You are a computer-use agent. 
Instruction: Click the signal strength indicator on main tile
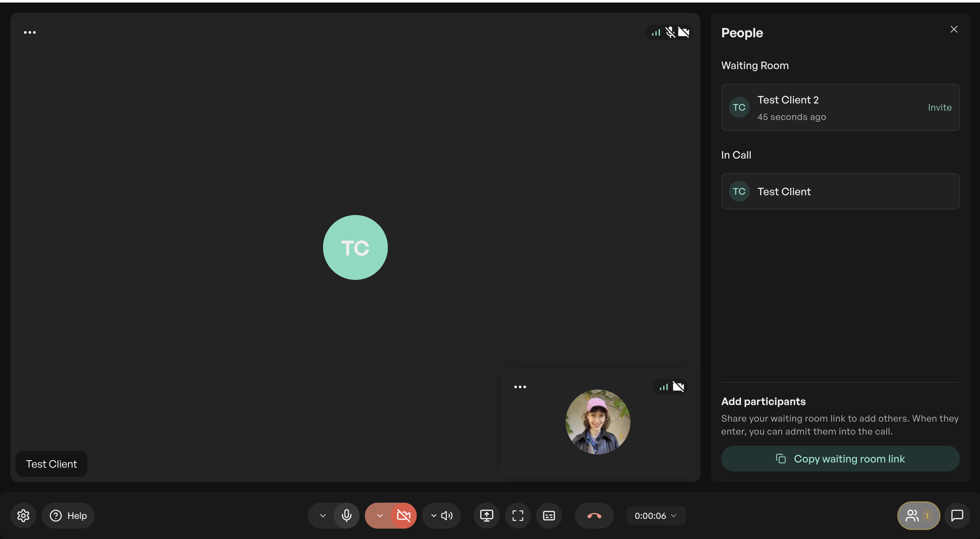(656, 33)
